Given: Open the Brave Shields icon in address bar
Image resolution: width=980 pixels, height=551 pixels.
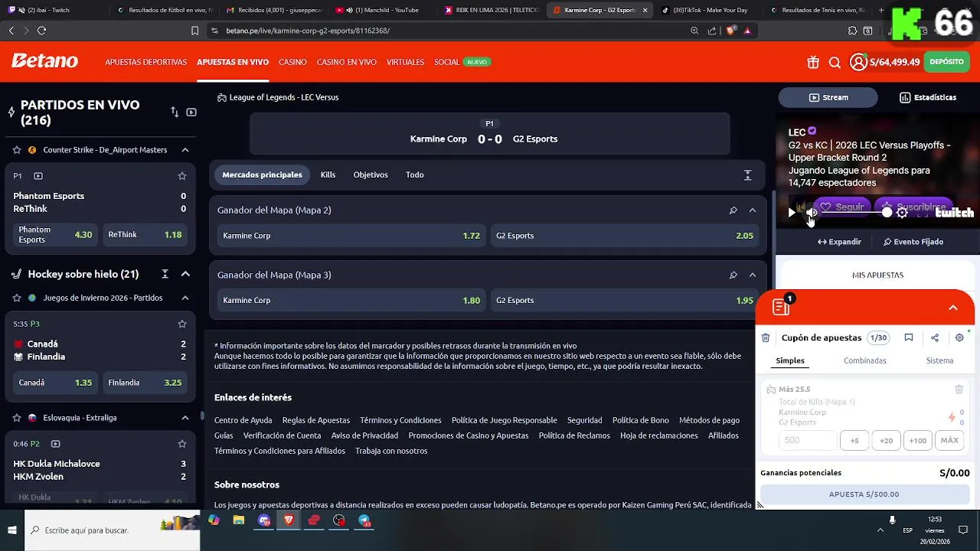Looking at the screenshot, I should (x=730, y=31).
